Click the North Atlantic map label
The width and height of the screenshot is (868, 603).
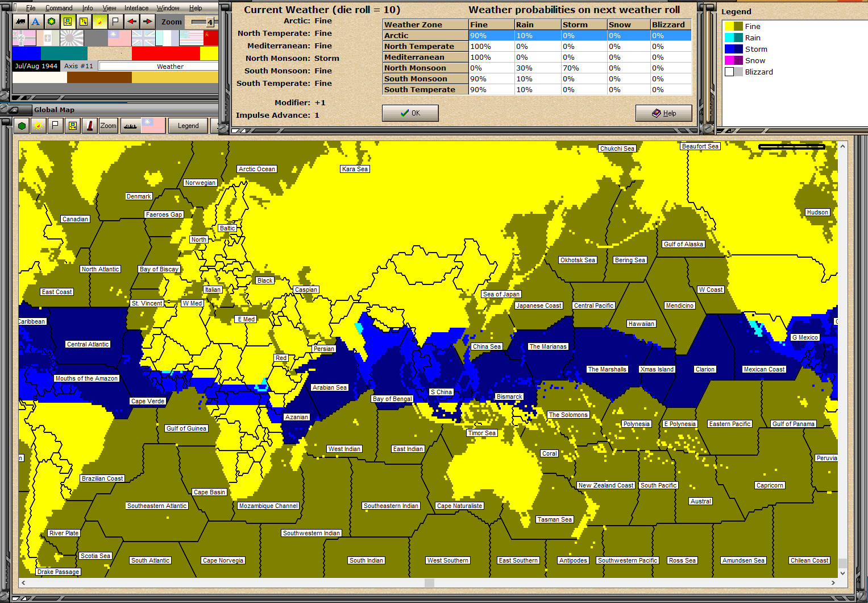coord(100,269)
